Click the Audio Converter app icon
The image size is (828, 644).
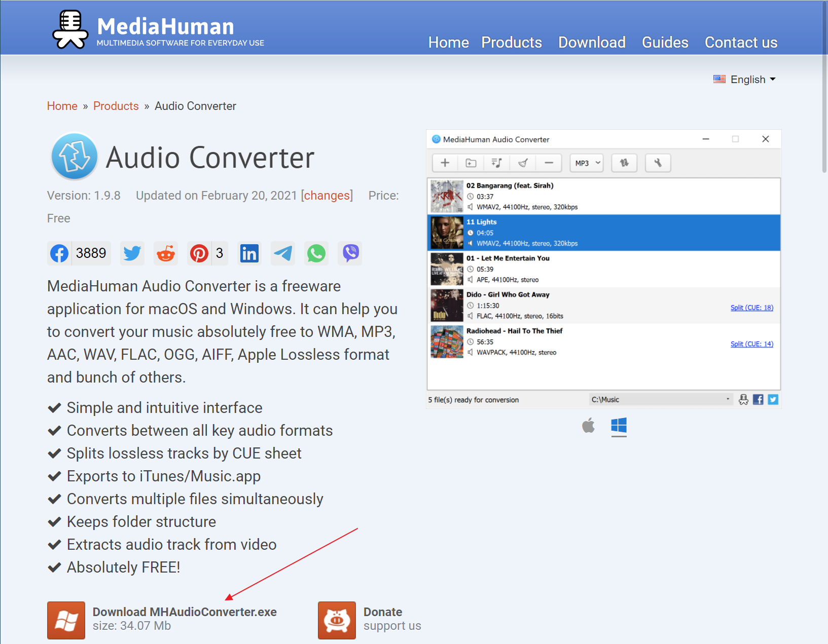pos(75,157)
